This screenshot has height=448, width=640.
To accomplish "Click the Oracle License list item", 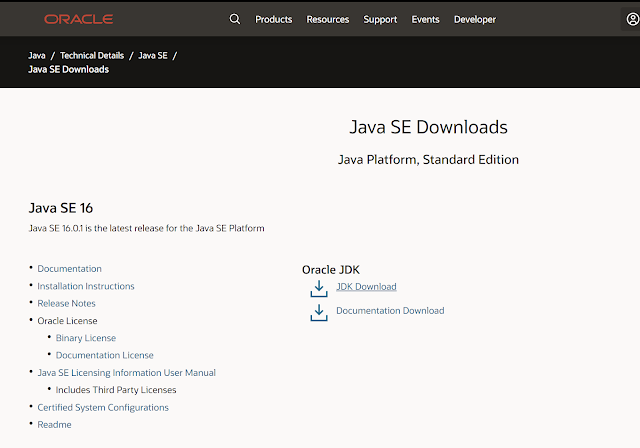I will click(67, 321).
